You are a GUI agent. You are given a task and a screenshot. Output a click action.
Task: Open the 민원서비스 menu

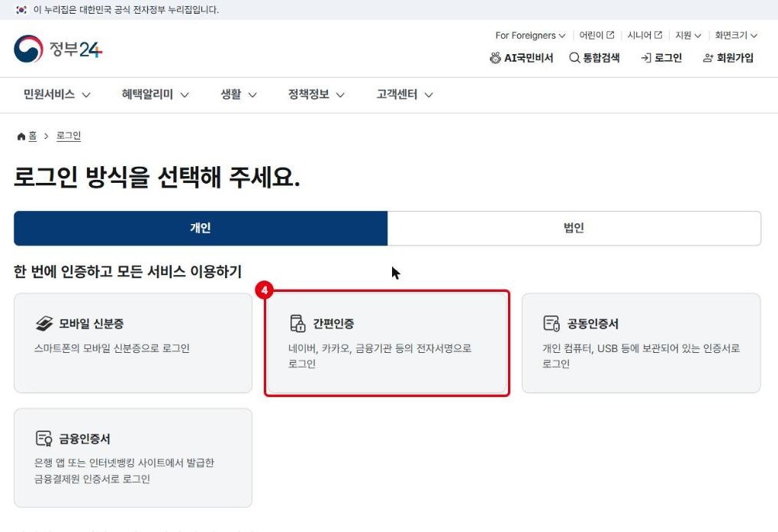pos(56,95)
